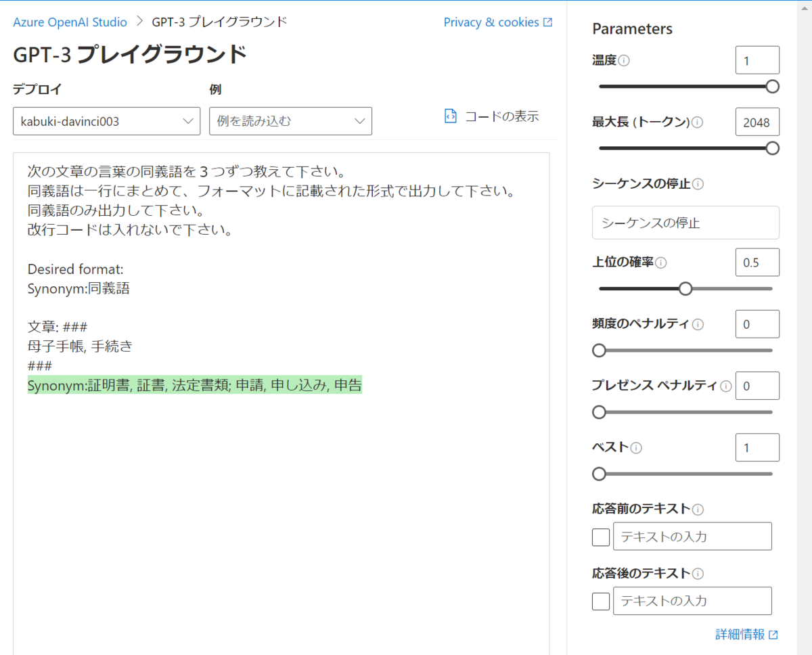Viewport: 812px width, 655px height.
Task: Click the info icon next to 応答後のテキスト
Action: click(x=698, y=574)
